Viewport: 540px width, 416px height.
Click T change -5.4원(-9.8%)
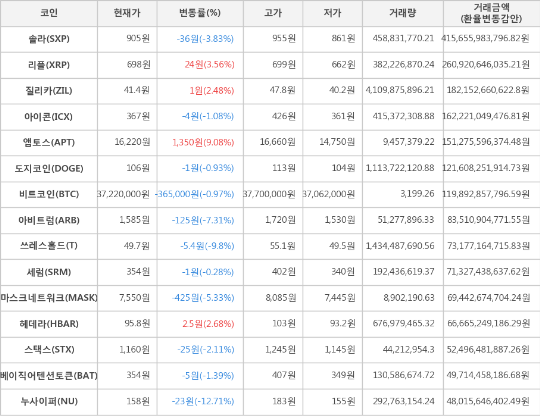tap(207, 246)
